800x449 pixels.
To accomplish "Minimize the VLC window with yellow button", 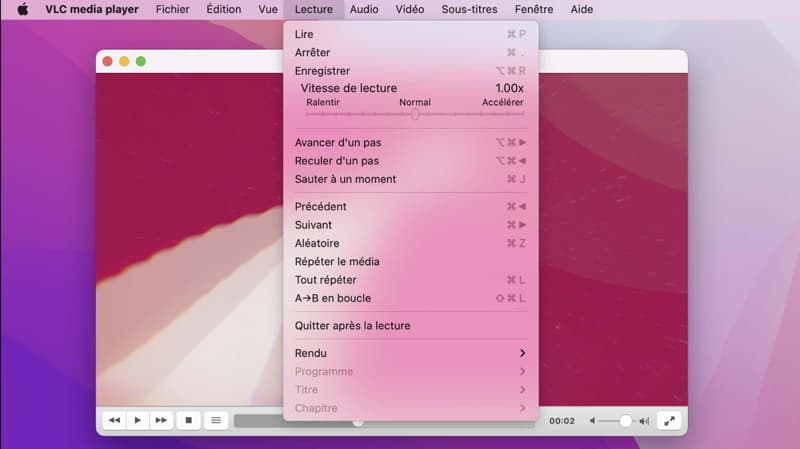I will (124, 61).
